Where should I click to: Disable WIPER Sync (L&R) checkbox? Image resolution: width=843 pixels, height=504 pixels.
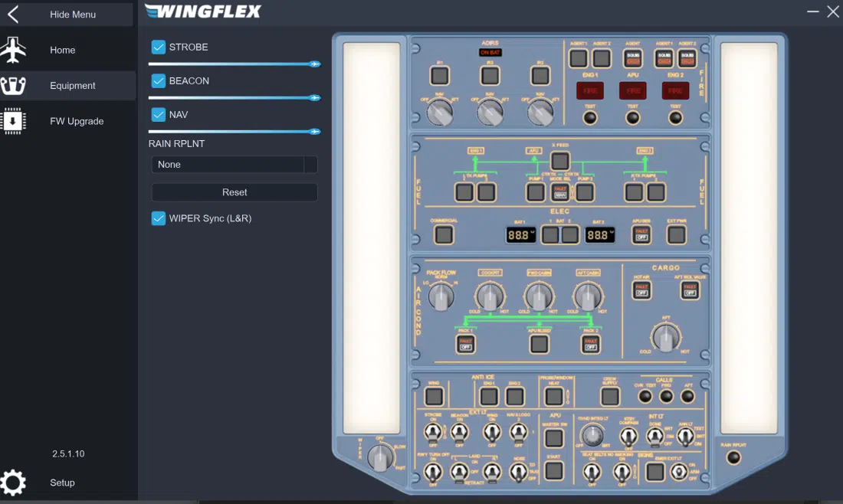coord(159,218)
